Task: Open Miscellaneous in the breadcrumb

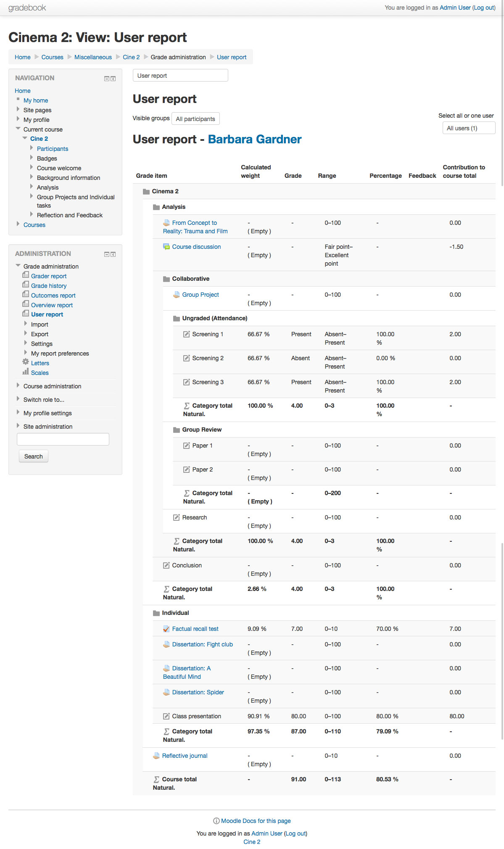Action: (93, 57)
